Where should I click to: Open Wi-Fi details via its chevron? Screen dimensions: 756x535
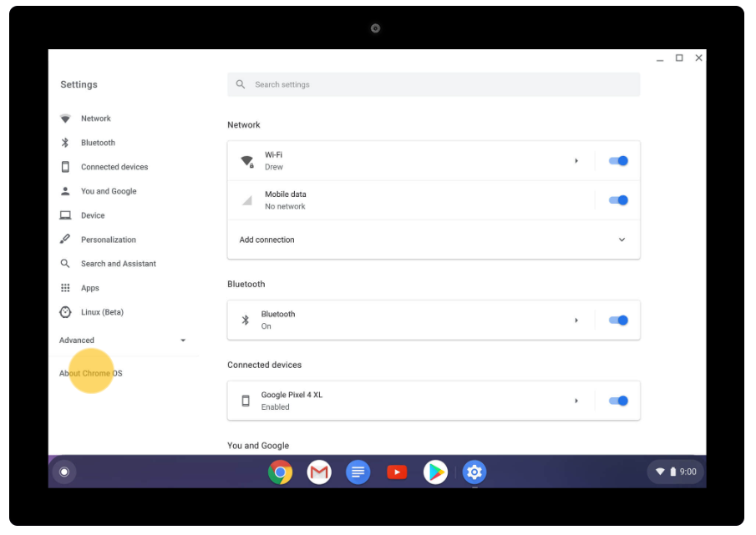[x=576, y=160]
